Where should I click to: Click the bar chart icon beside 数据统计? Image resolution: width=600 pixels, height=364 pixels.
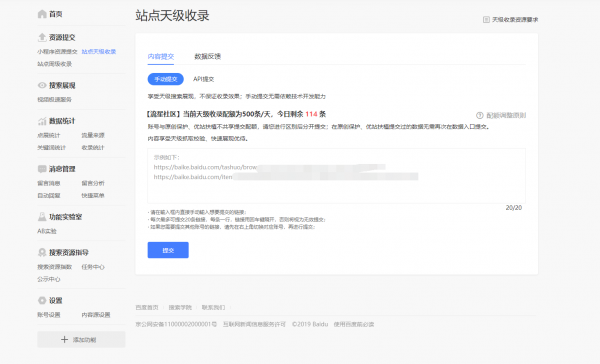(x=42, y=121)
